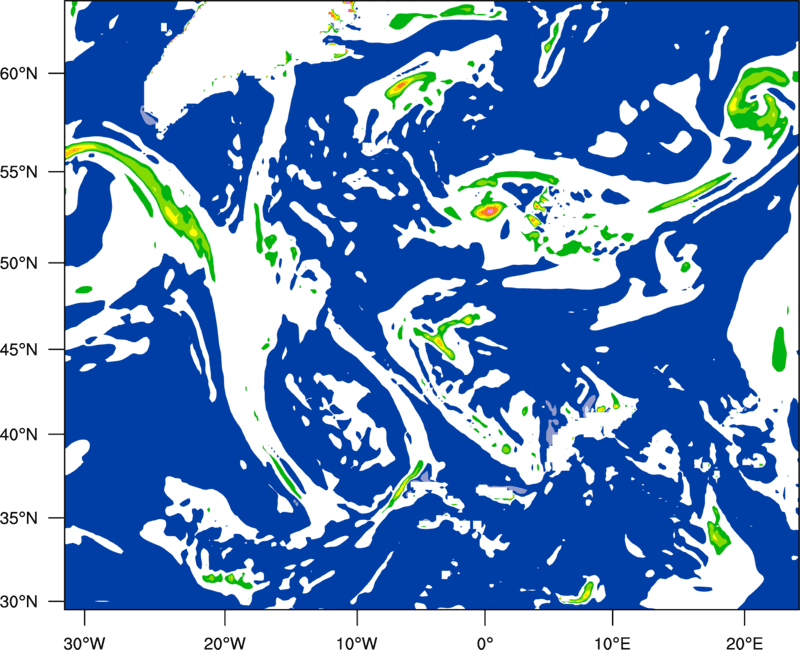
Task: Click the 35°N latitude label
Action: click(19, 518)
